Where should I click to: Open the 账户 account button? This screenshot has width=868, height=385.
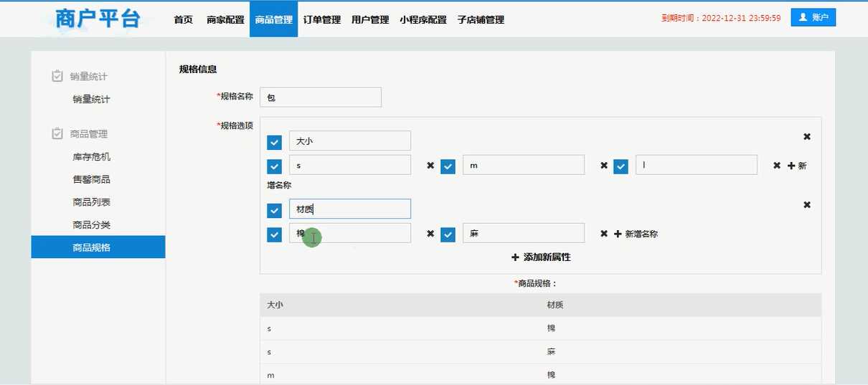pos(813,18)
